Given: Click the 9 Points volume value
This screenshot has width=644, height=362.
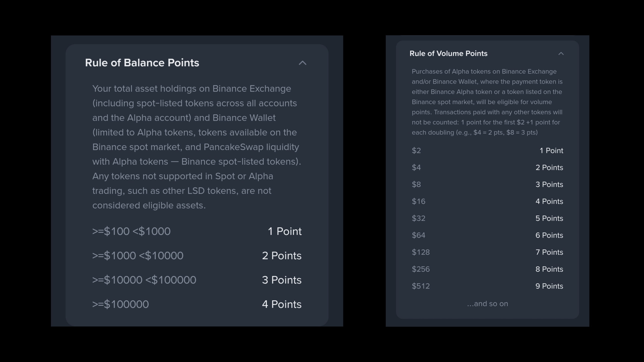Looking at the screenshot, I should coord(549,286).
